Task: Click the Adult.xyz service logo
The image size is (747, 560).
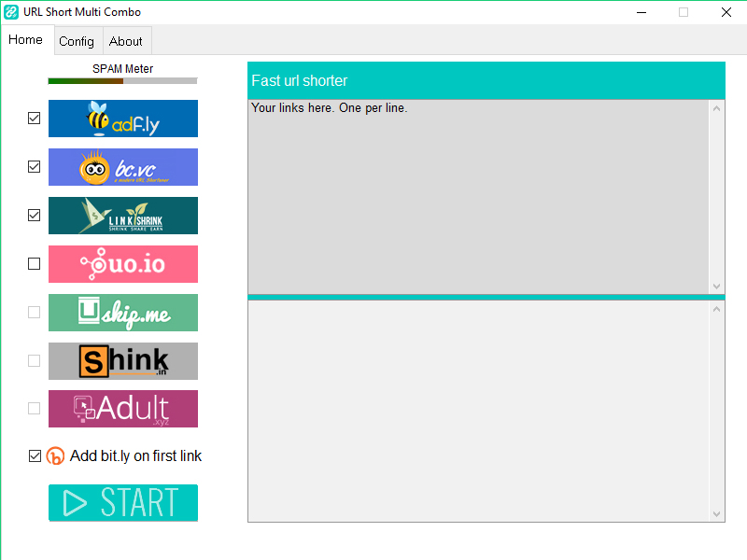Action: coord(123,409)
